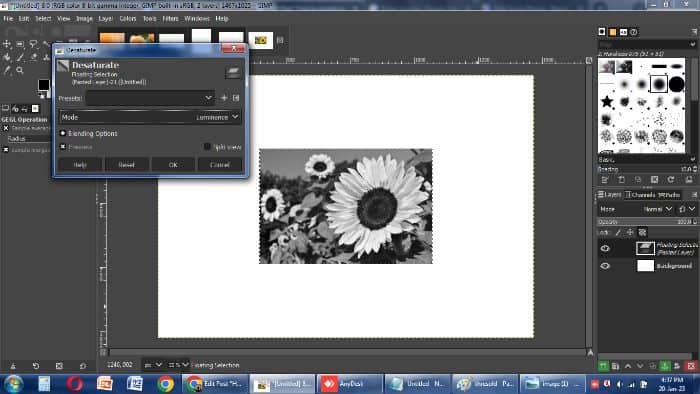700x394 pixels.
Task: Select the Rectangle Select tool
Action: click(x=20, y=44)
